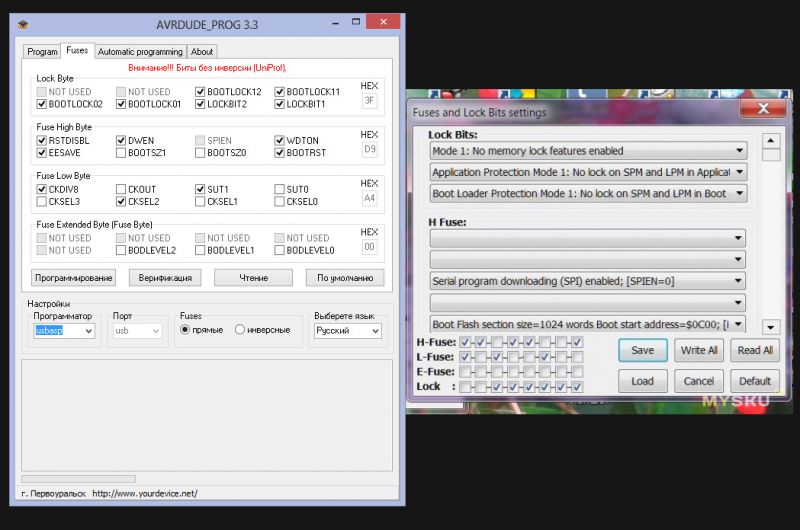The height and width of the screenshot is (530, 800).
Task: Click the Write All button
Action: click(699, 350)
